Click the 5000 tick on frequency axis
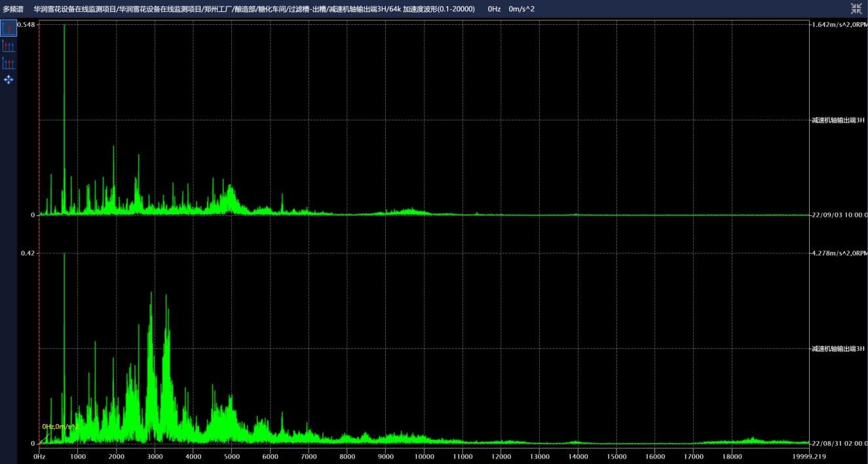The height and width of the screenshot is (464, 868). (231, 456)
